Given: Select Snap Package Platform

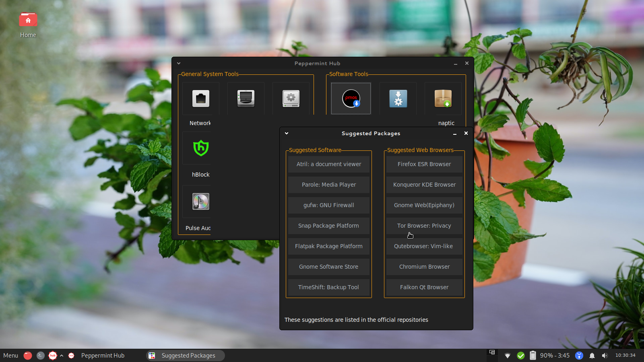Looking at the screenshot, I should [x=329, y=226].
